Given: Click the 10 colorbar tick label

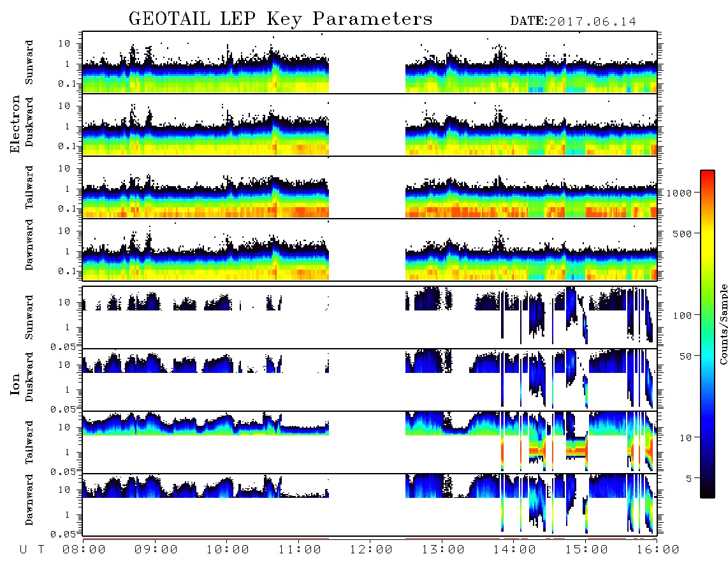Looking at the screenshot, I should [685, 437].
